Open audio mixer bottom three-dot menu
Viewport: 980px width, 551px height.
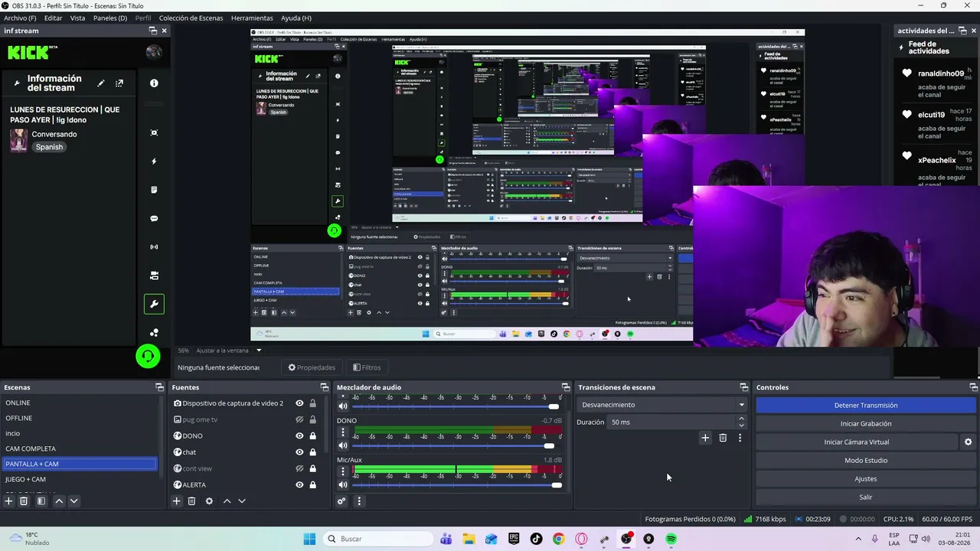point(359,501)
